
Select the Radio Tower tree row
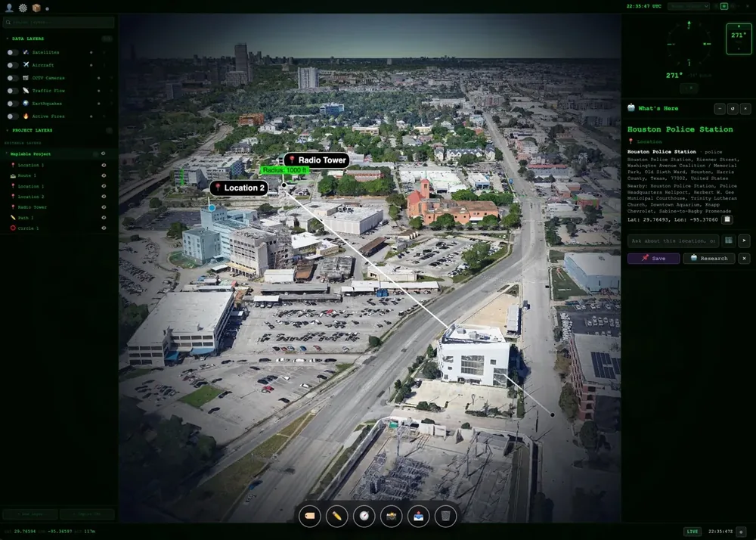click(58, 206)
